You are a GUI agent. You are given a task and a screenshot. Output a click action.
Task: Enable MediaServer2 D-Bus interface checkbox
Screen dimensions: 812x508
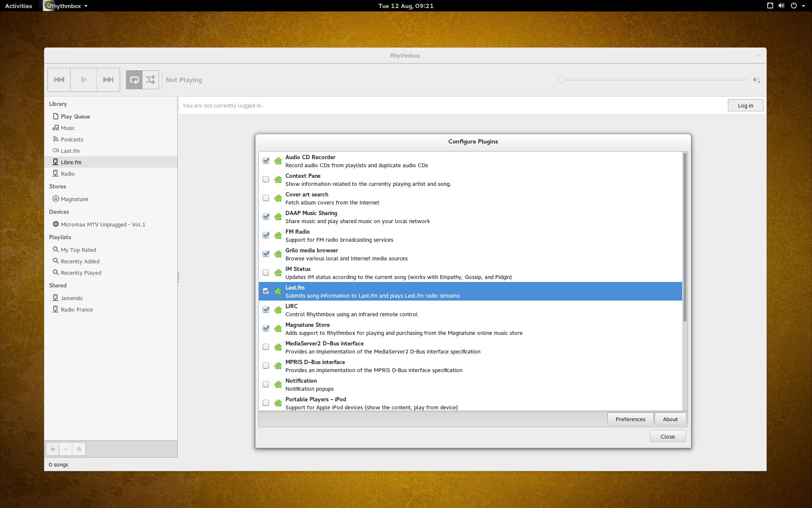pyautogui.click(x=266, y=347)
